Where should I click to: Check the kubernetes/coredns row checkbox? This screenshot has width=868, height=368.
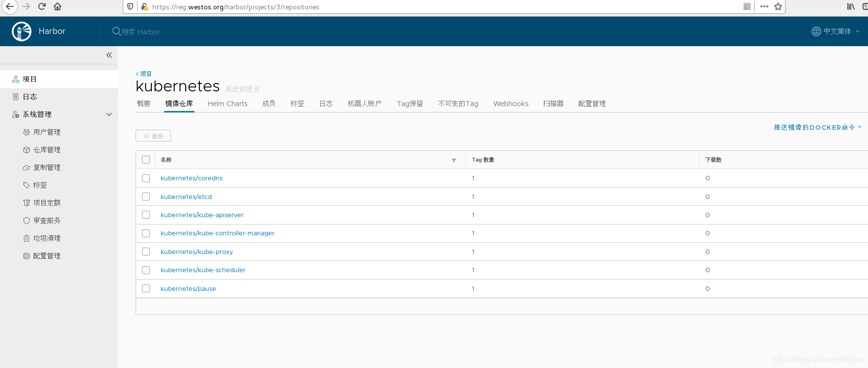(x=146, y=178)
